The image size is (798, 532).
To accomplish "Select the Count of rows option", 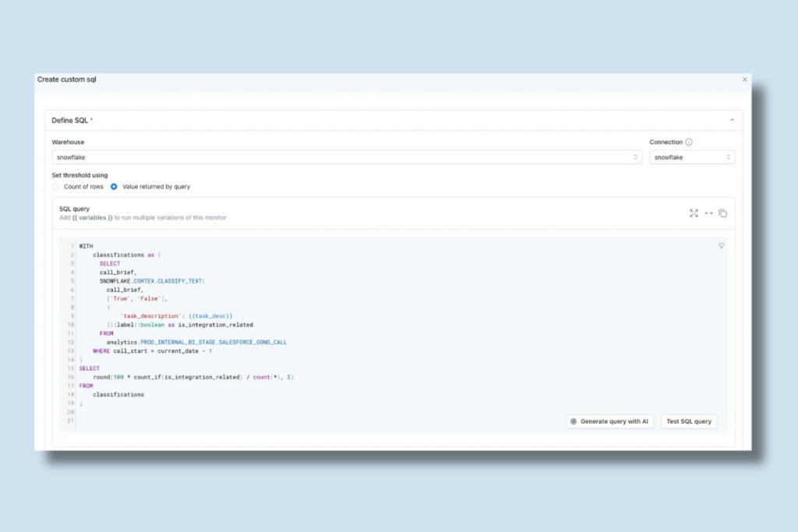I will (x=55, y=187).
